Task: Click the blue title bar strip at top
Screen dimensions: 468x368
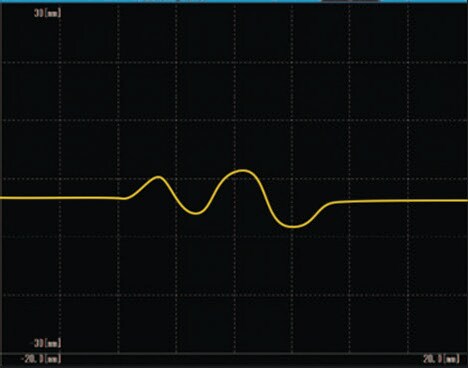Action: click(234, 1)
